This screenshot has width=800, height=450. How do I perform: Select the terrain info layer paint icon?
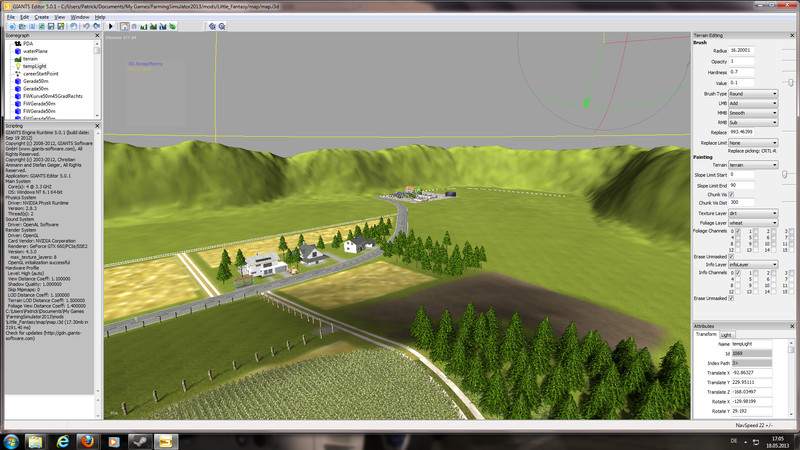[163, 26]
